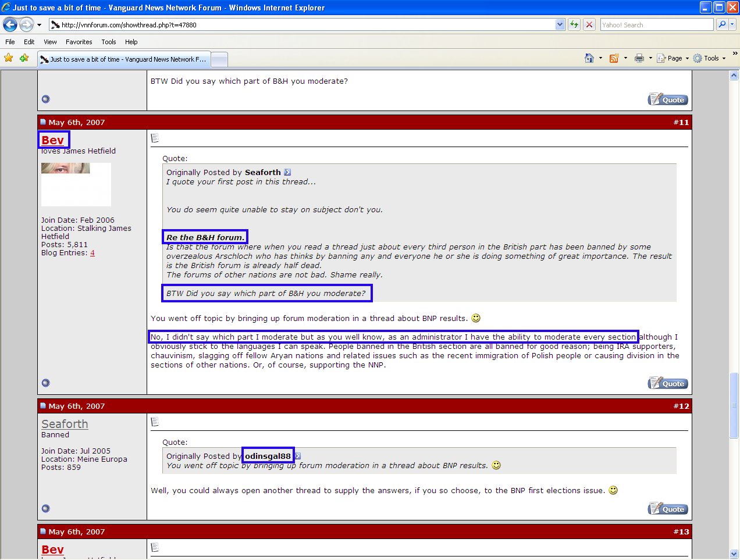740x560 pixels.
Task: Click Quote button on post #12
Action: click(668, 509)
